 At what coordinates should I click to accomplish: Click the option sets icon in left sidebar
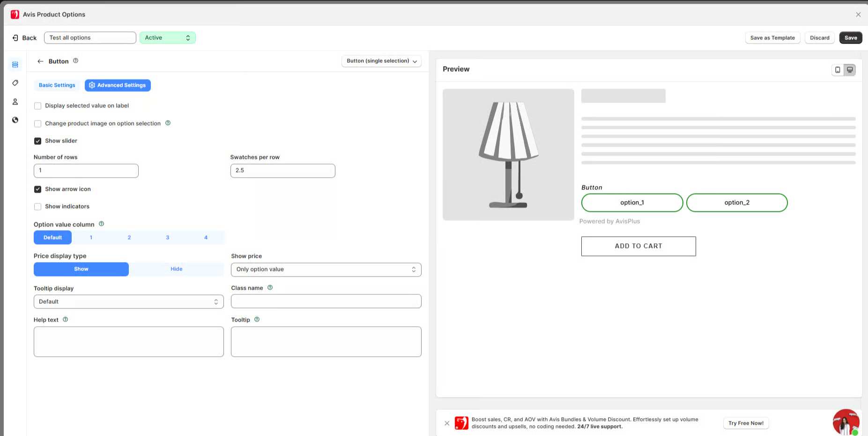point(15,65)
